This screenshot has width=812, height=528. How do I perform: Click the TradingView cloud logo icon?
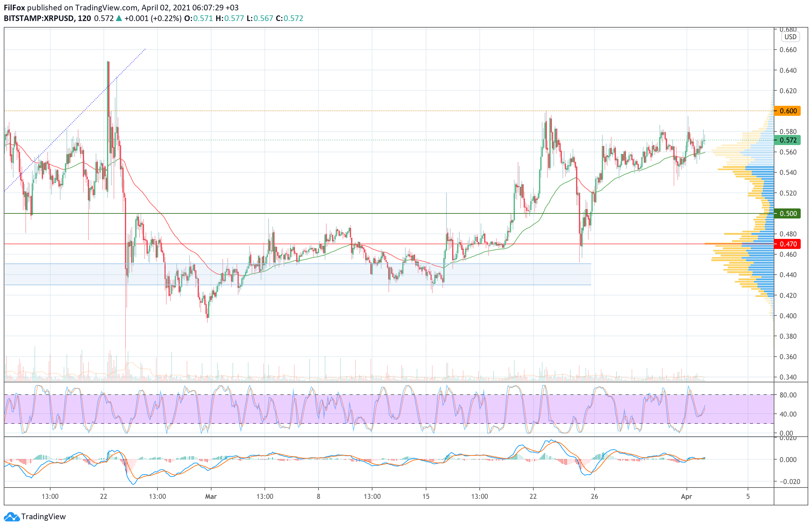tap(12, 517)
